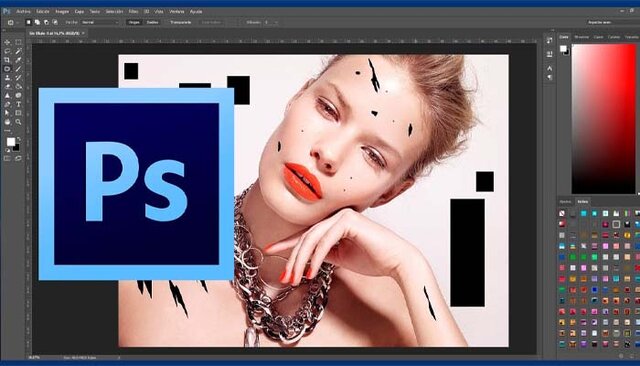Change screen mode at toolbox bottom
Image resolution: width=640 pixels, height=366 pixels.
(x=18, y=158)
